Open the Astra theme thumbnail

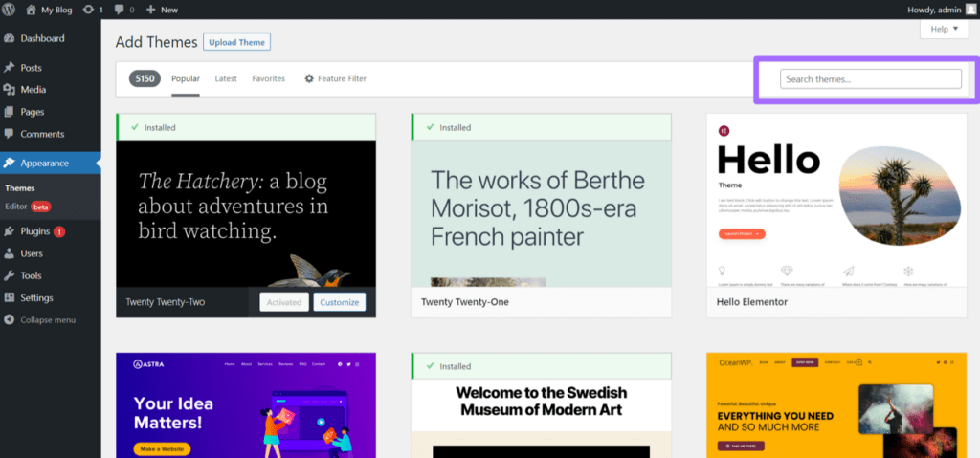click(x=246, y=405)
